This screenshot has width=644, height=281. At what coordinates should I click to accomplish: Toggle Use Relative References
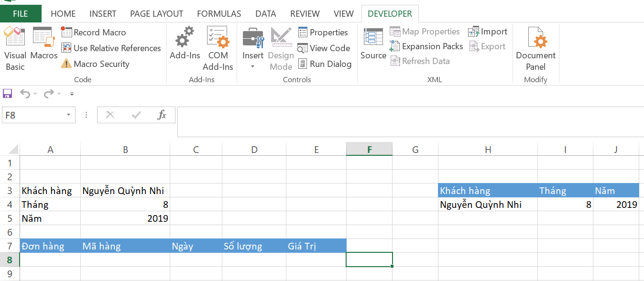(111, 48)
